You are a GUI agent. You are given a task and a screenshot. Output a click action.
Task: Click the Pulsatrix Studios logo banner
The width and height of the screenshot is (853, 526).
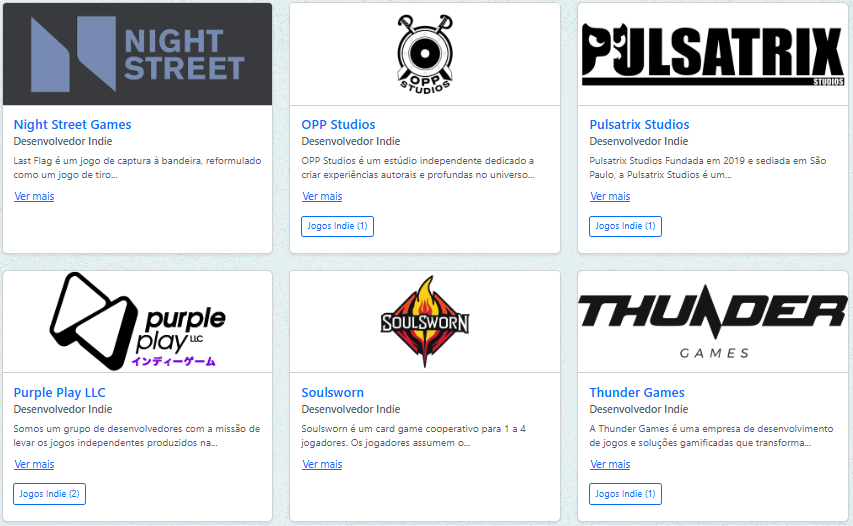(x=713, y=54)
